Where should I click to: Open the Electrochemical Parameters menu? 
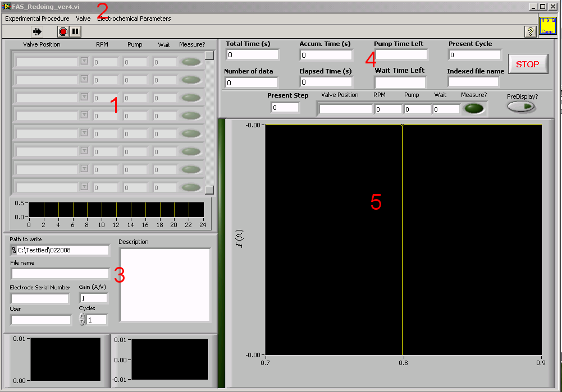134,19
